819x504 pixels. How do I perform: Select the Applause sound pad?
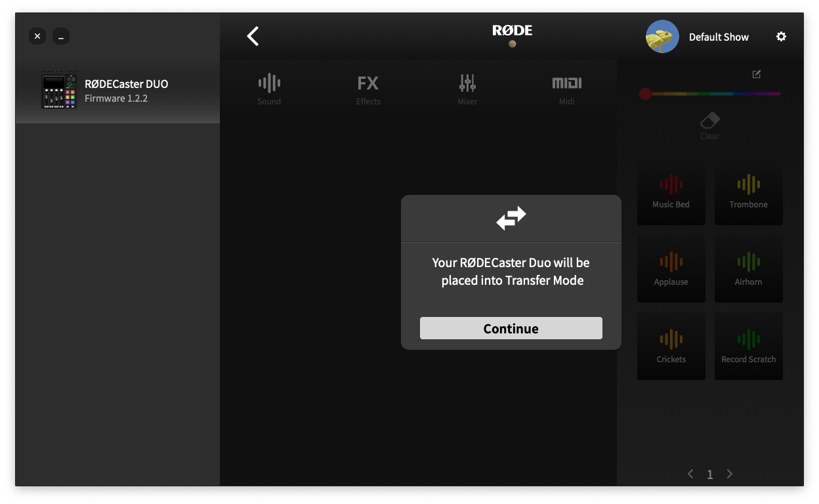point(671,269)
